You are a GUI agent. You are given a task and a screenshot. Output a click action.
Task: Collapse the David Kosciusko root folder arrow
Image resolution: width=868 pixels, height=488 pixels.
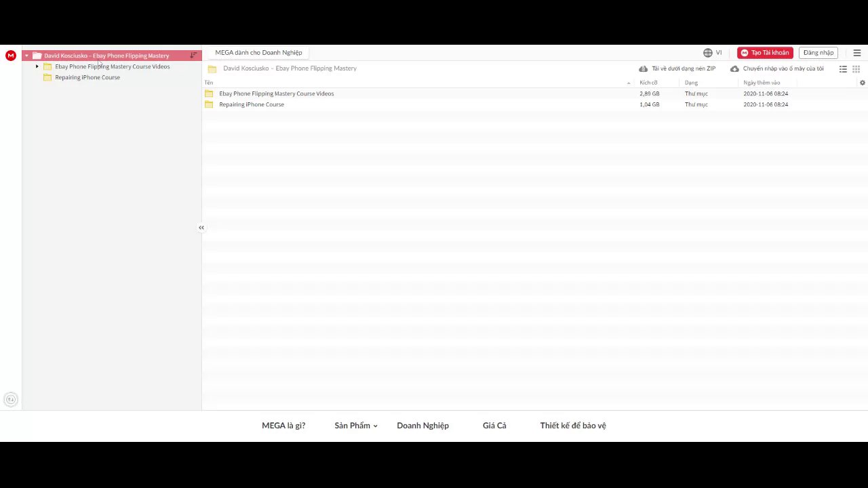pos(26,56)
